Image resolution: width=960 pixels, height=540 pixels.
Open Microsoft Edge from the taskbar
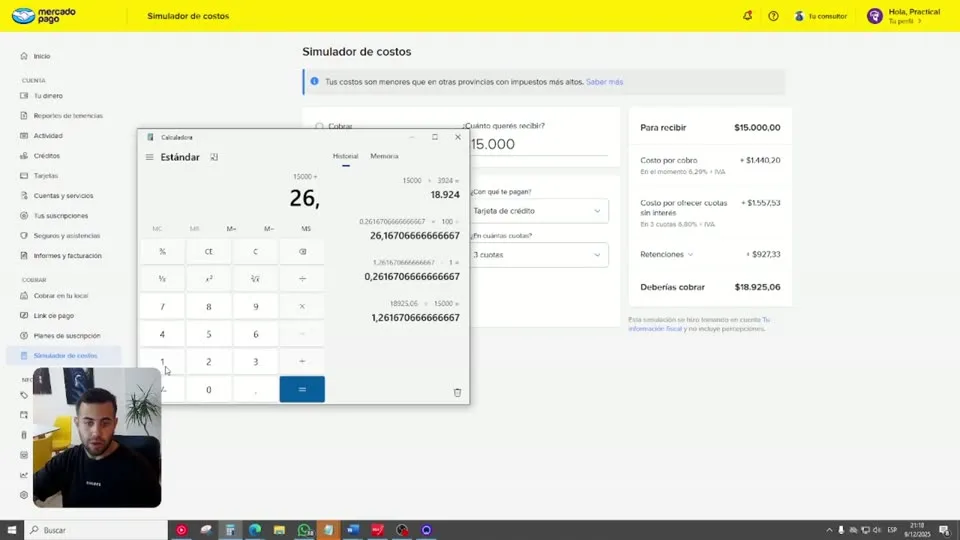[x=255, y=530]
